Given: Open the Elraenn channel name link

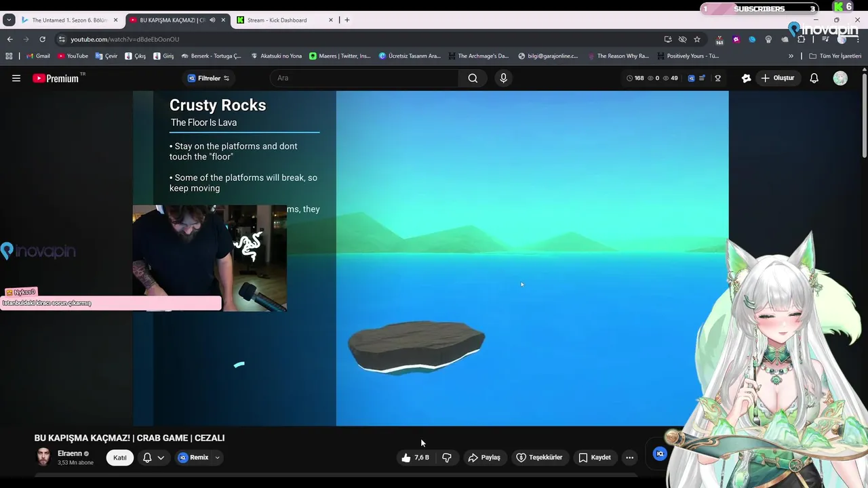Looking at the screenshot, I should [x=70, y=453].
